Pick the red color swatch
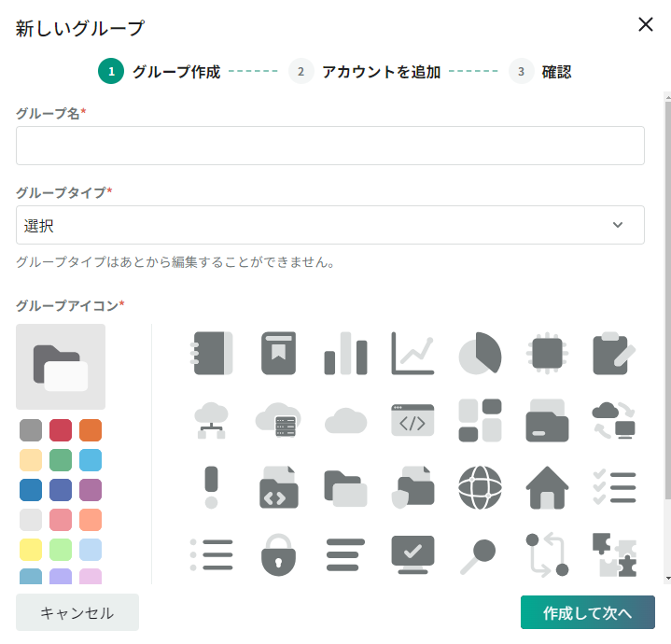Image resolution: width=671 pixels, height=644 pixels. click(x=61, y=430)
